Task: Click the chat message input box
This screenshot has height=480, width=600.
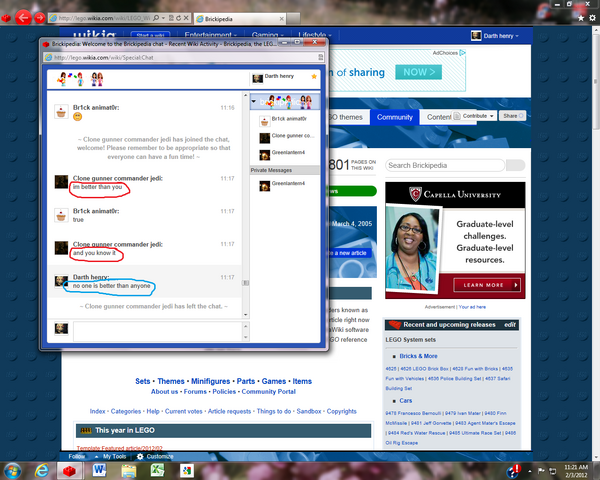Action: pos(158,331)
